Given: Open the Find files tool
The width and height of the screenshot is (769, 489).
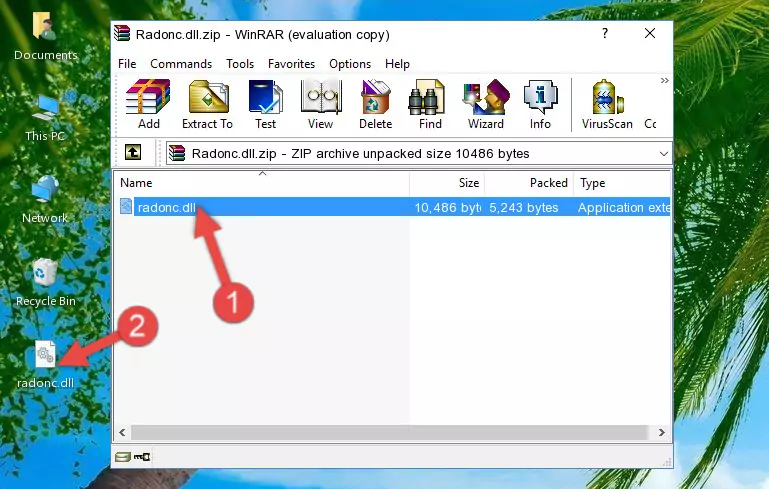Looking at the screenshot, I should pos(430,104).
